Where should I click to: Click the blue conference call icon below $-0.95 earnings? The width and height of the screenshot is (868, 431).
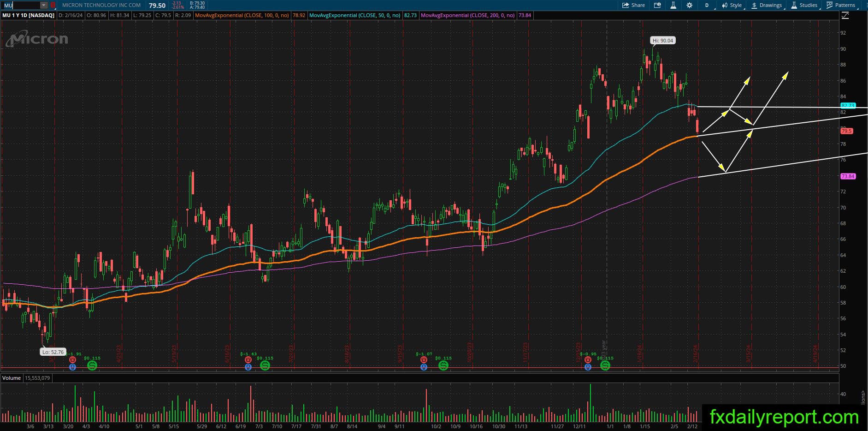588,367
